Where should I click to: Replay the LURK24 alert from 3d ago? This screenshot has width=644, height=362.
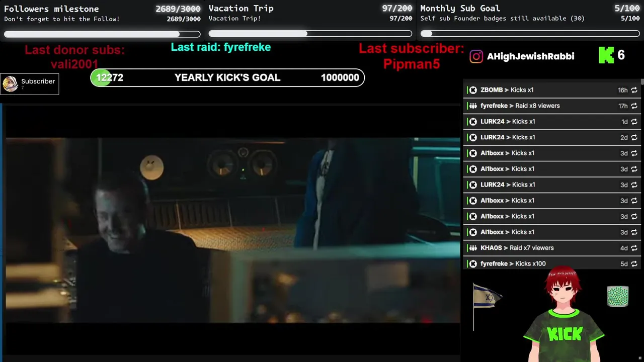(634, 185)
